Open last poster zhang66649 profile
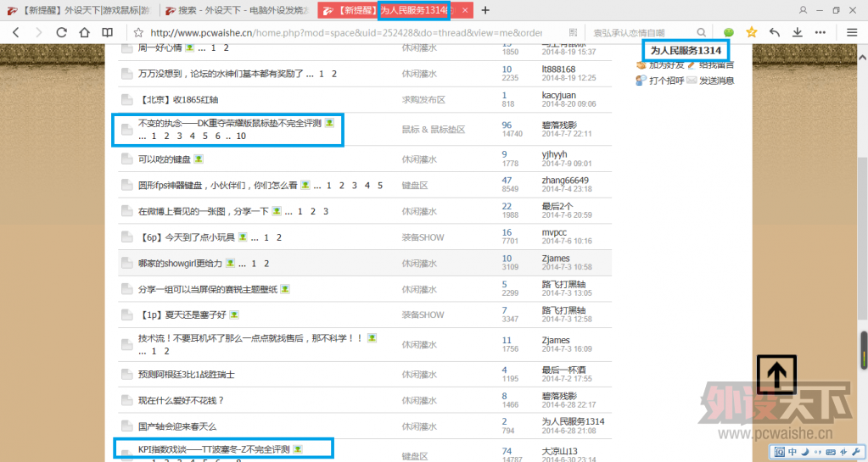868x462 pixels. (x=565, y=180)
